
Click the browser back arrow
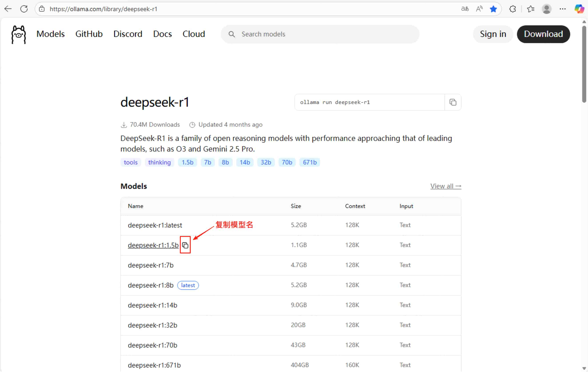pos(8,9)
